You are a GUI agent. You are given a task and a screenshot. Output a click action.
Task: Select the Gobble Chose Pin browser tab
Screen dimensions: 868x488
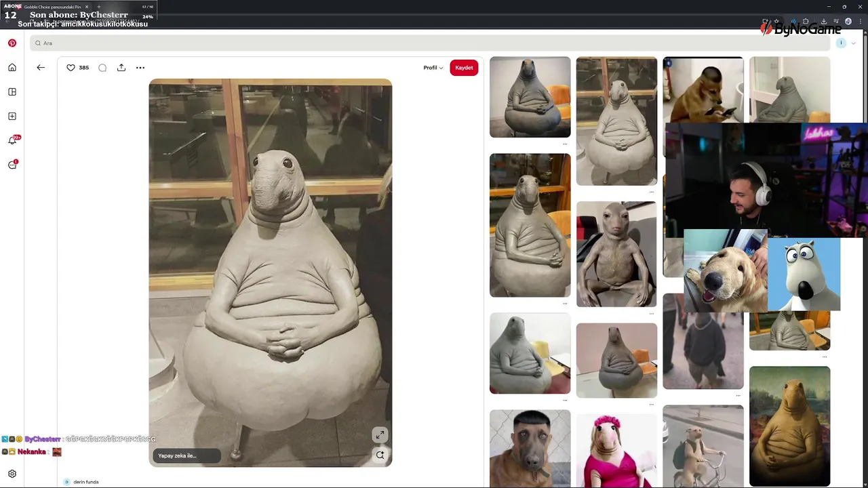(52, 7)
